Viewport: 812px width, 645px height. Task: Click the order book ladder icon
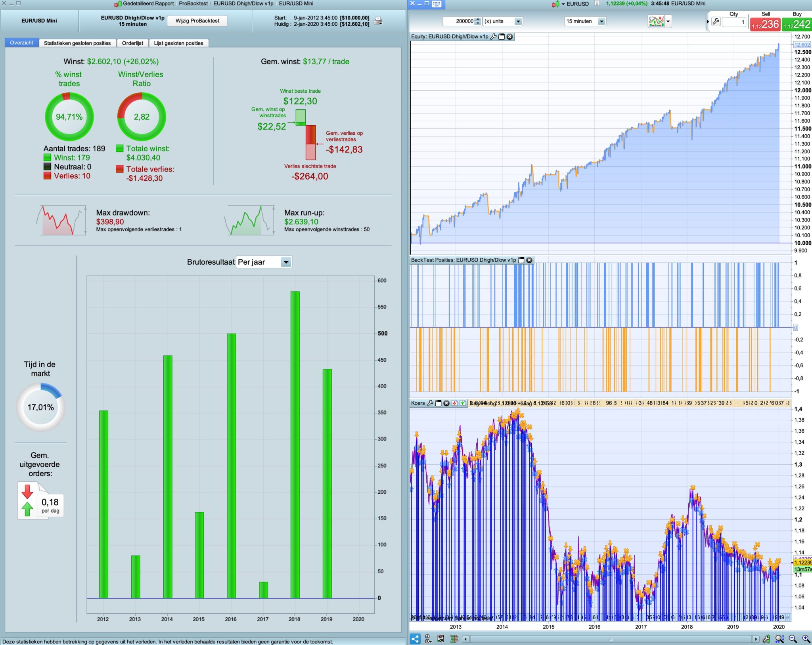(454, 639)
